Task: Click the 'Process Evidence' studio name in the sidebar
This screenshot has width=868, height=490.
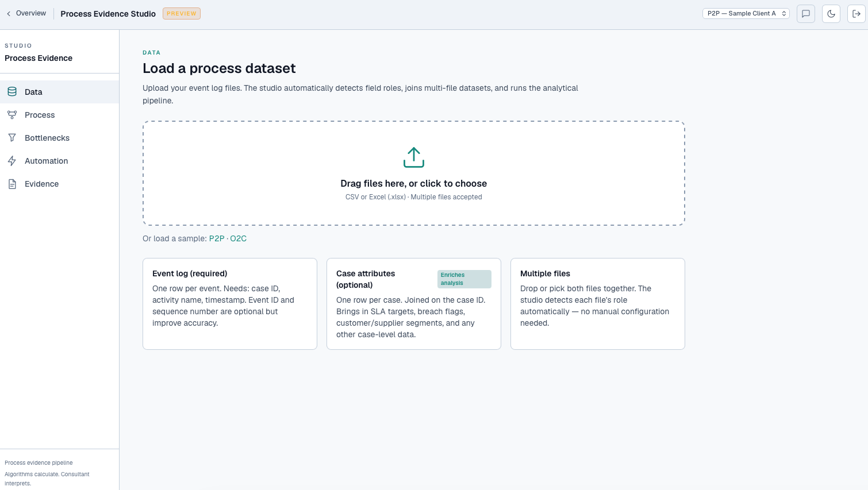Action: pyautogui.click(x=39, y=58)
